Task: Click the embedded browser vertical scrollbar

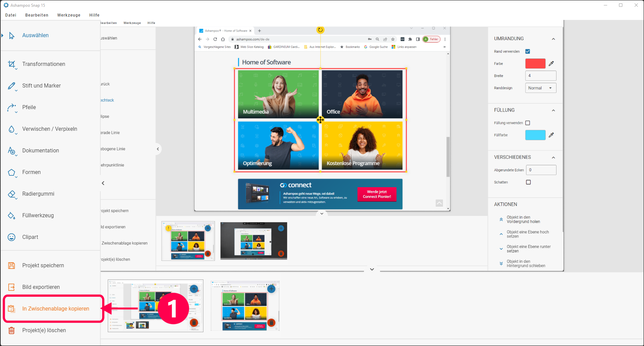Action: [x=448, y=157]
